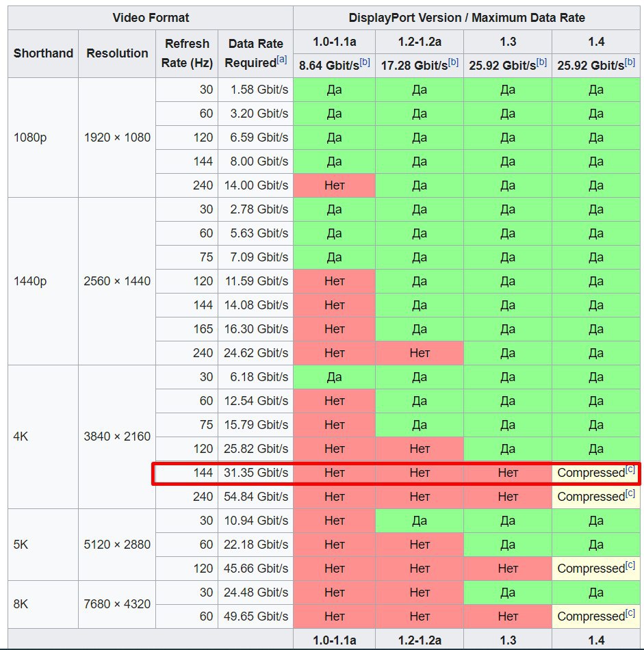The height and width of the screenshot is (650, 644).
Task: Click the "54.84 Gbit/s" data rate cell
Action: pos(256,497)
